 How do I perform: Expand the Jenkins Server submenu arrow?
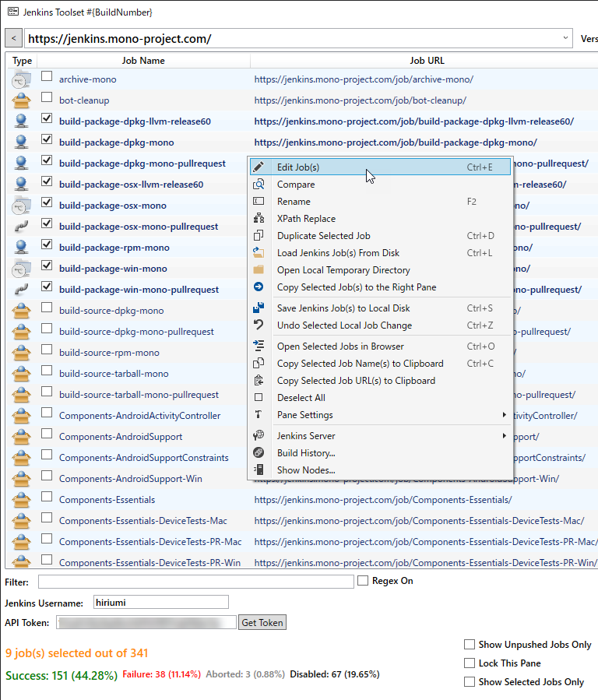point(505,436)
